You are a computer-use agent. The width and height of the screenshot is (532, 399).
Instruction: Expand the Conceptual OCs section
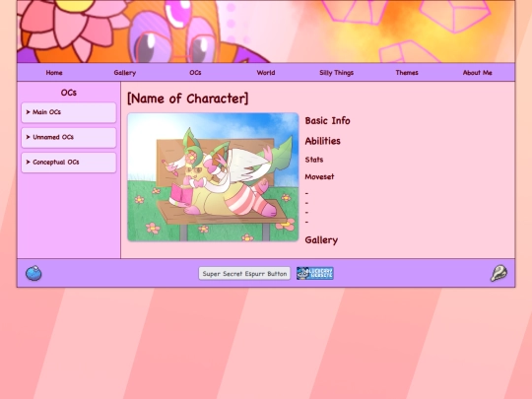tap(69, 163)
